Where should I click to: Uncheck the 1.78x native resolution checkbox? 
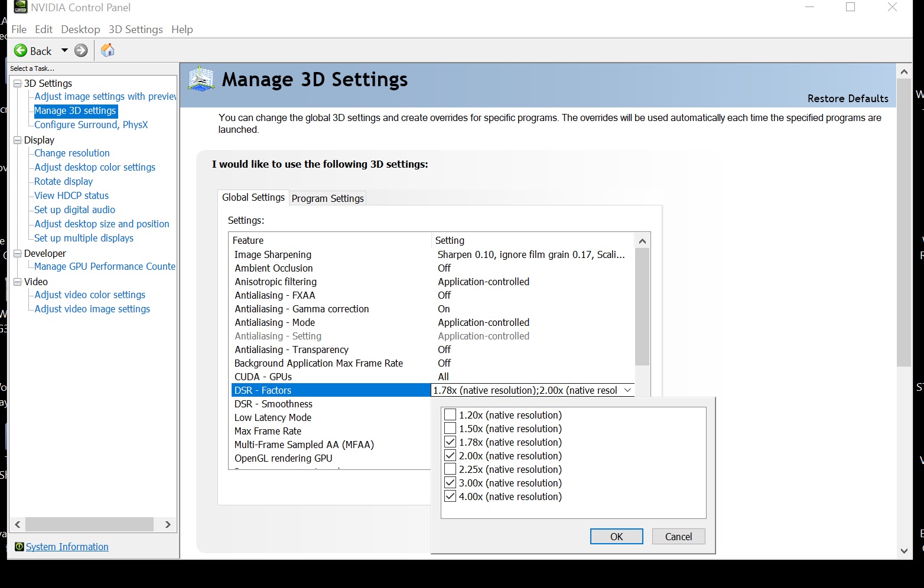coord(450,442)
